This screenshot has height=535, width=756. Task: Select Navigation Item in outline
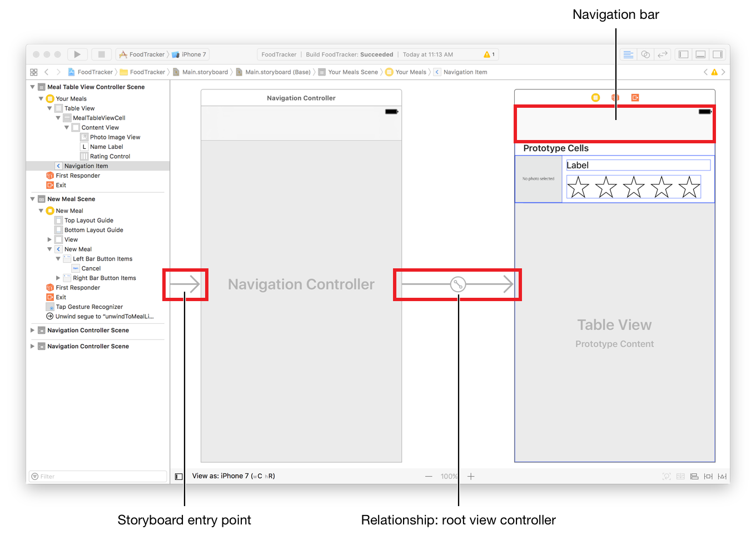point(98,166)
